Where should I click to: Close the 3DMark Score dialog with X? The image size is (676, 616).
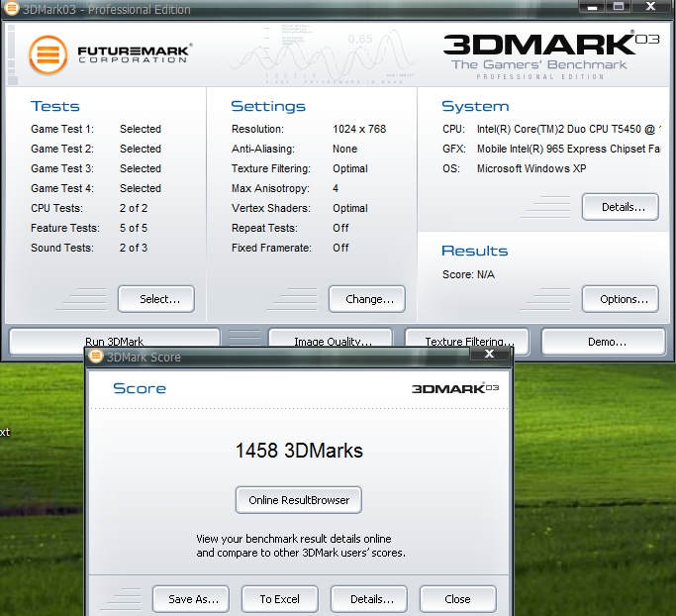click(x=489, y=354)
